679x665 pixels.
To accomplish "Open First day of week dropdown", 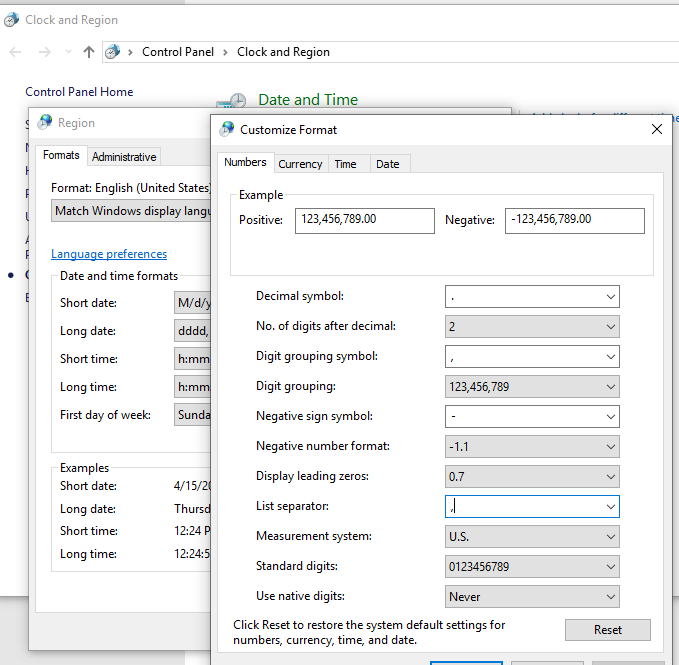I will point(192,415).
